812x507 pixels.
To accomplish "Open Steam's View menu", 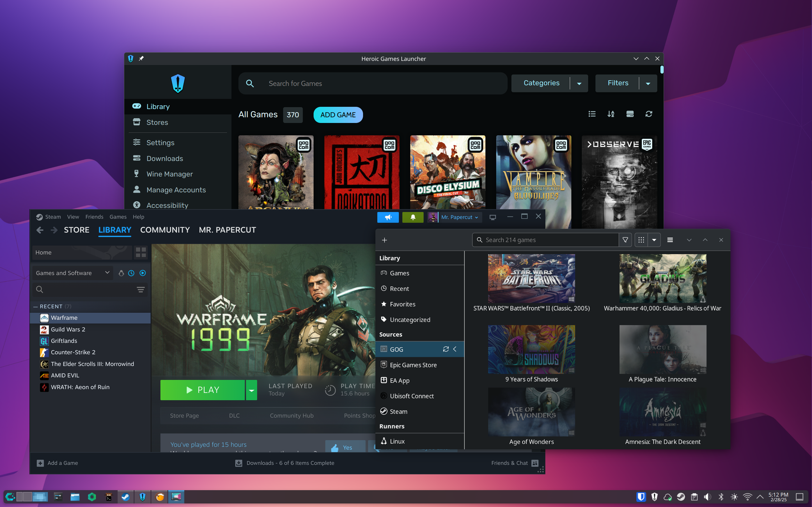I will 73,216.
